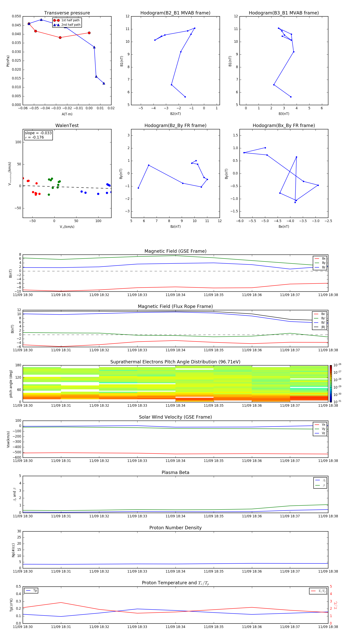Select the red "Te/Tp" legend entry
The image size is (351, 644).
(x=318, y=591)
